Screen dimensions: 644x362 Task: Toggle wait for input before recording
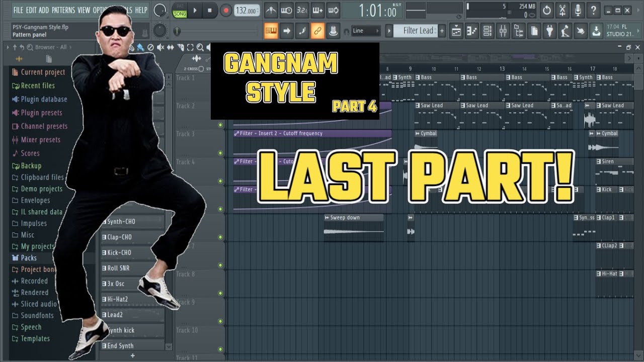tap(287, 10)
